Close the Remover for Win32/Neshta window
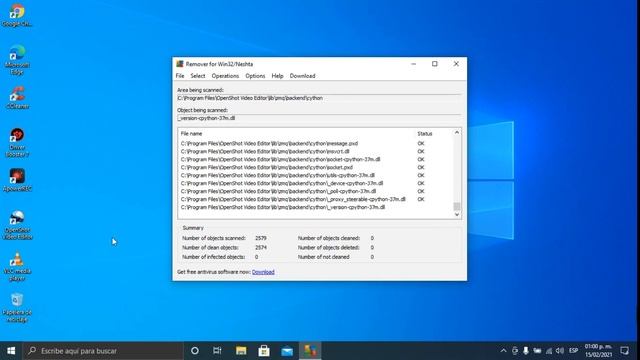This screenshot has height=360, width=640. (x=456, y=64)
